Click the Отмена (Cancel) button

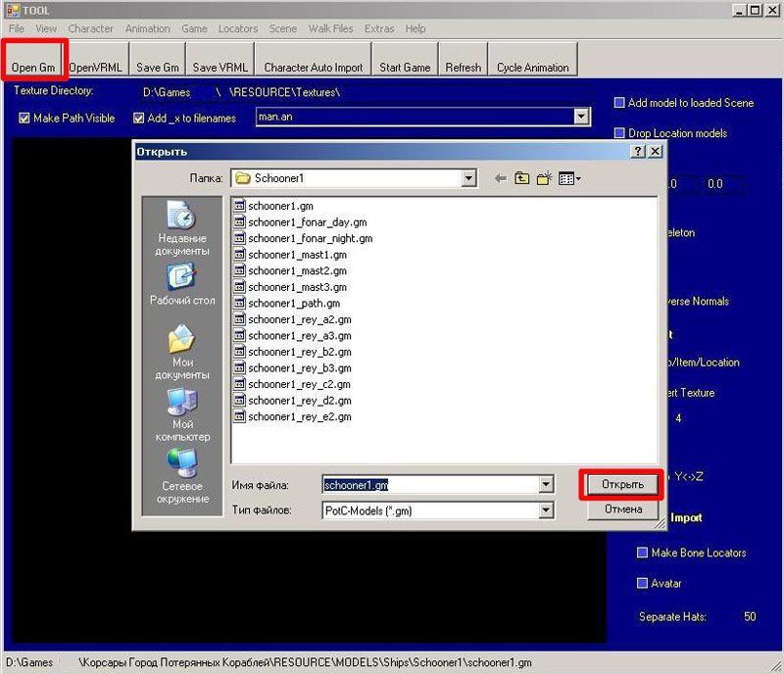pyautogui.click(x=622, y=509)
